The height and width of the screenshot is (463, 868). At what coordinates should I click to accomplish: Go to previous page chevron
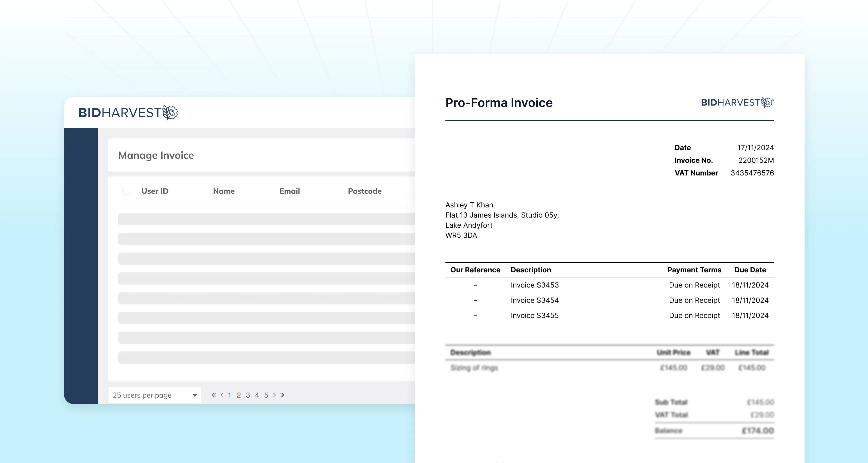tap(222, 395)
